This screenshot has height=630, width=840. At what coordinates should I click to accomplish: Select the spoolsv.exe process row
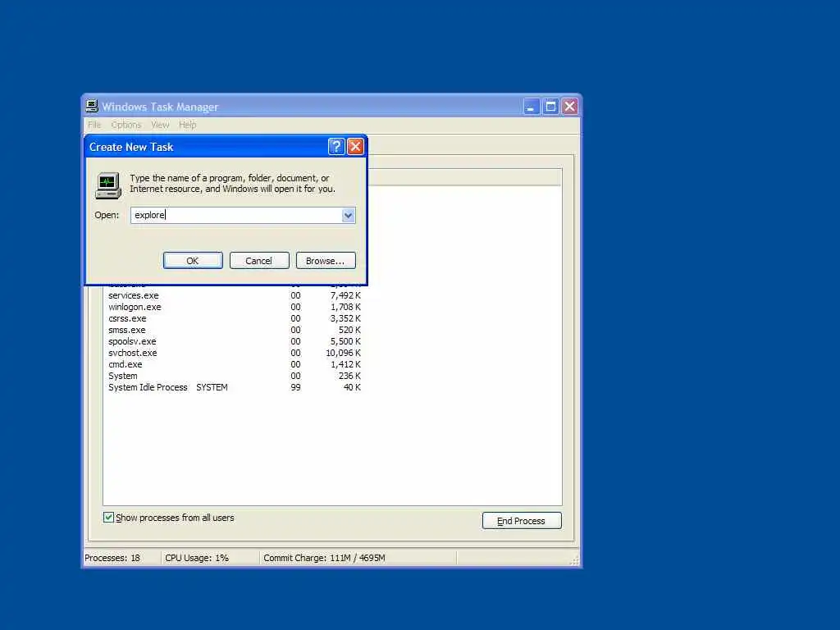point(235,341)
